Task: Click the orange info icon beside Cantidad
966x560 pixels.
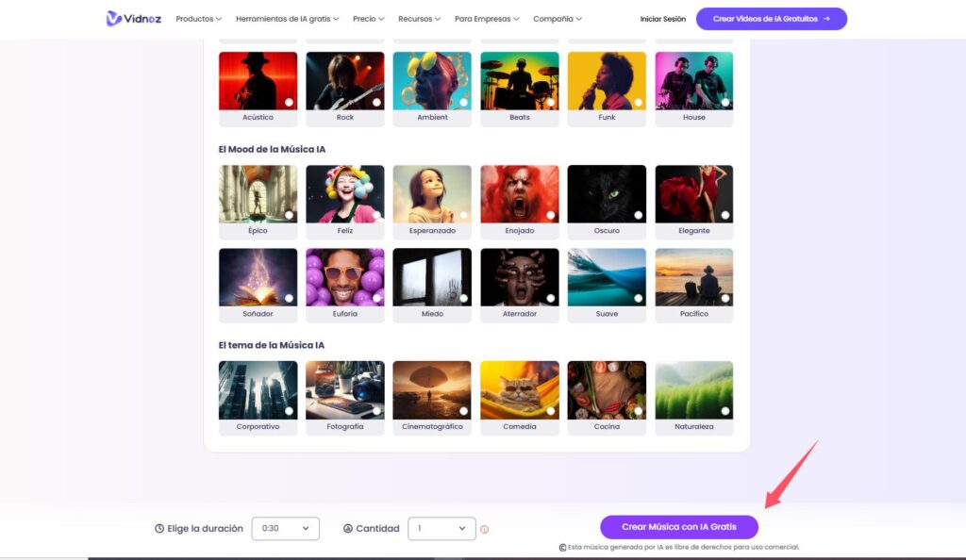Action: tap(485, 529)
